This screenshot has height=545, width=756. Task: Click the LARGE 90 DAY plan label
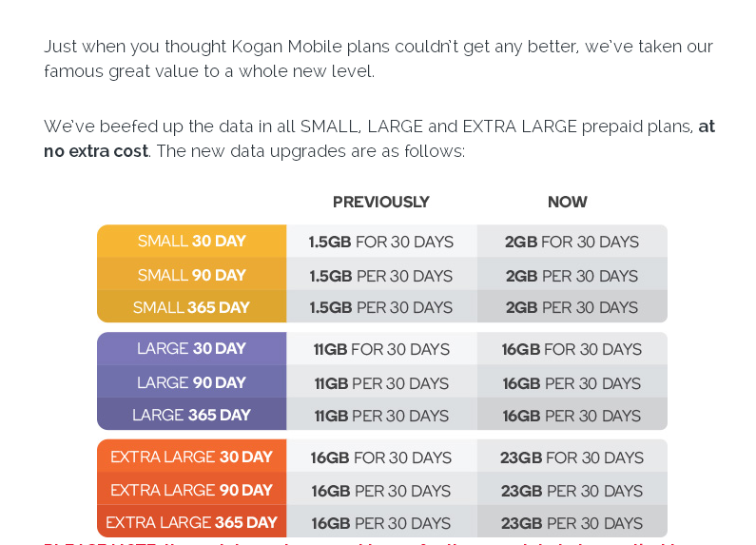click(x=192, y=383)
